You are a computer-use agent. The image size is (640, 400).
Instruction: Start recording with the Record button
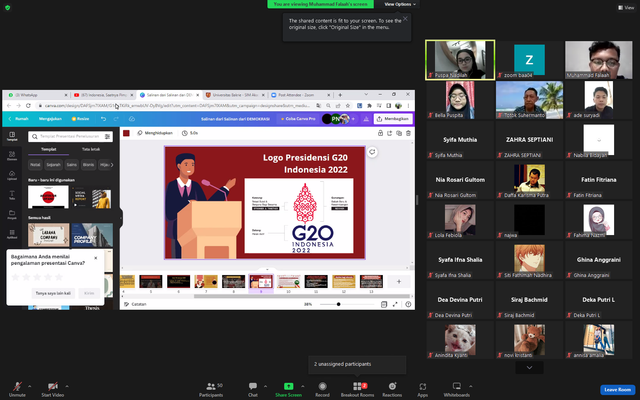pos(322,389)
